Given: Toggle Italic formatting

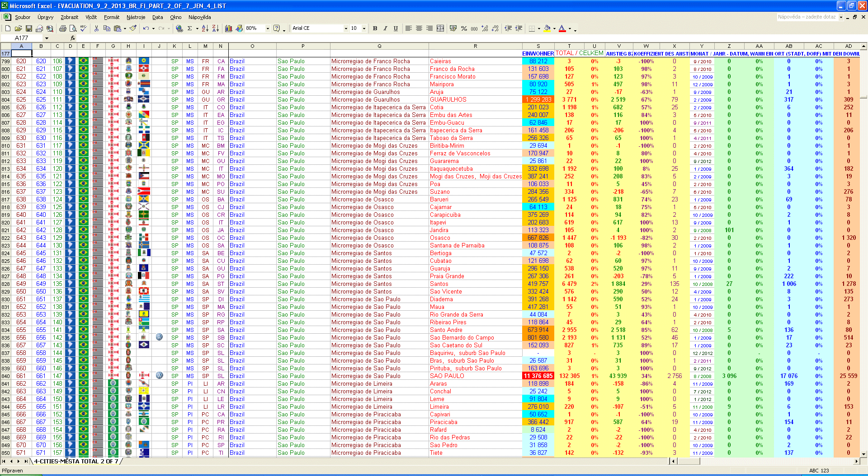Looking at the screenshot, I should coord(385,28).
